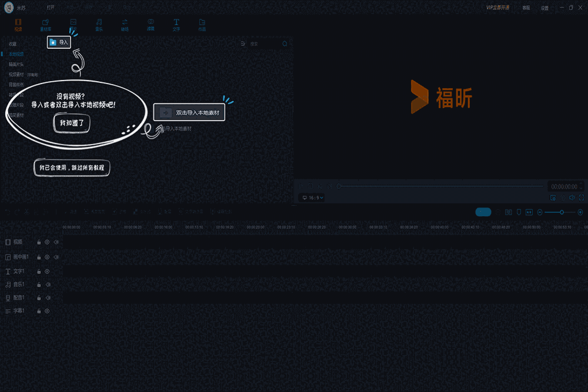Step to next frame in preview
Image resolution: width=588 pixels, height=392 pixels.
coord(330,186)
